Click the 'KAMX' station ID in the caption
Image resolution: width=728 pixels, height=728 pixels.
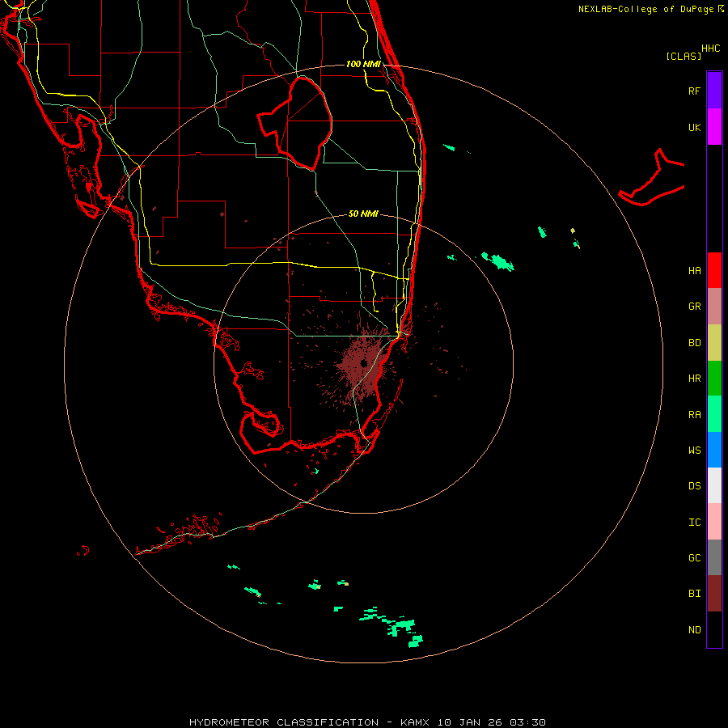pos(415,722)
